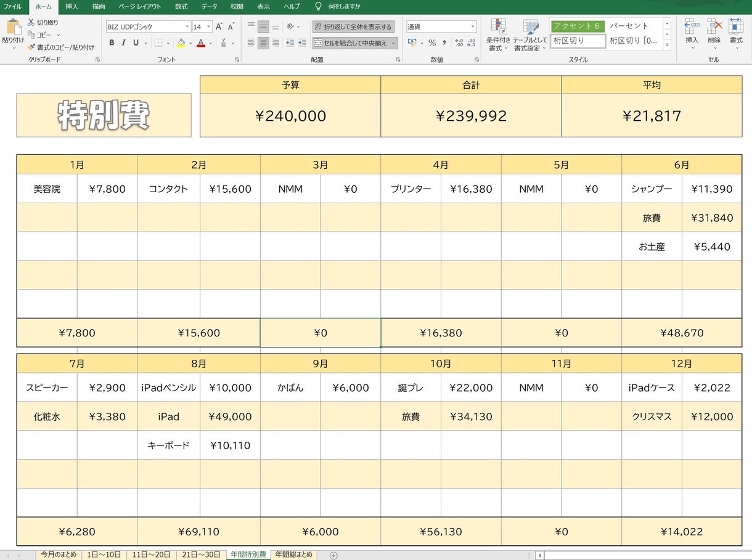The width and height of the screenshot is (752, 560).
Task: Align text left
Action: click(251, 43)
